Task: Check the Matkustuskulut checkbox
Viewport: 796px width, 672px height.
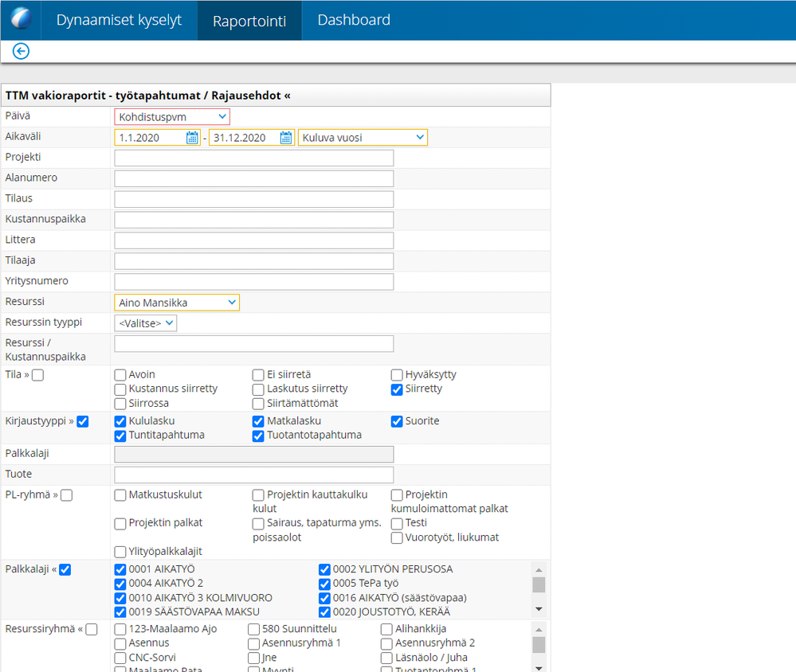Action: point(120,495)
